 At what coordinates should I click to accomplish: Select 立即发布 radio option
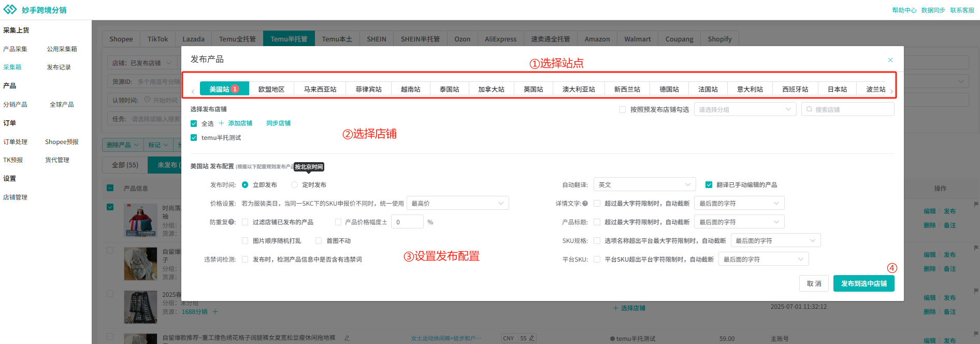coord(245,185)
